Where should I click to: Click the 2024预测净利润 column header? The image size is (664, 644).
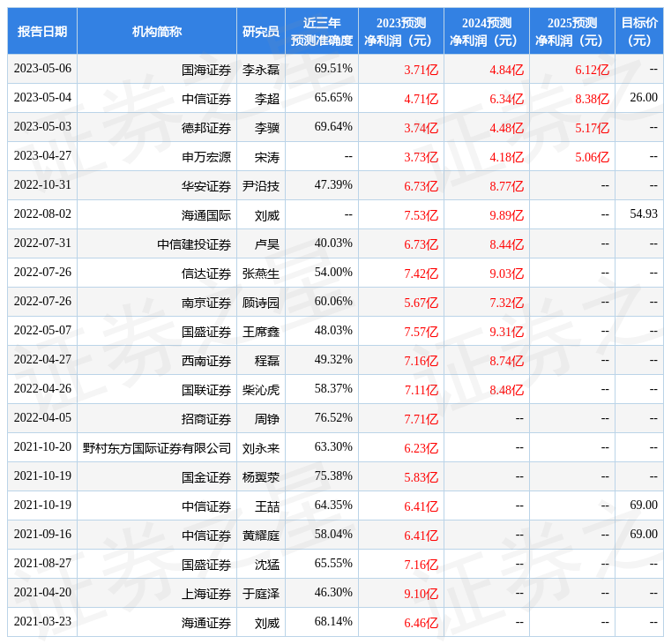[487, 32]
